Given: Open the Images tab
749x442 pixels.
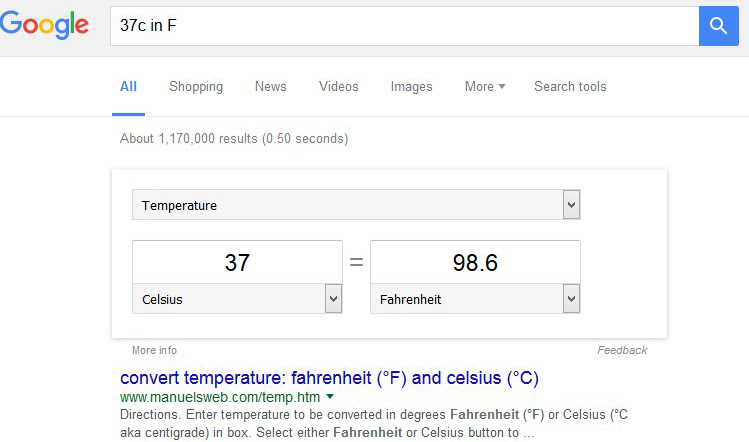Looking at the screenshot, I should [x=411, y=86].
